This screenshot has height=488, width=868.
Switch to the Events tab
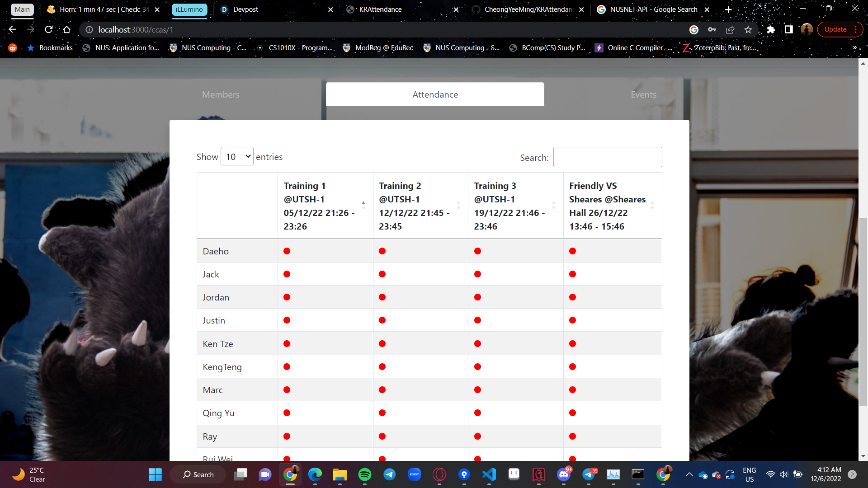click(x=643, y=94)
